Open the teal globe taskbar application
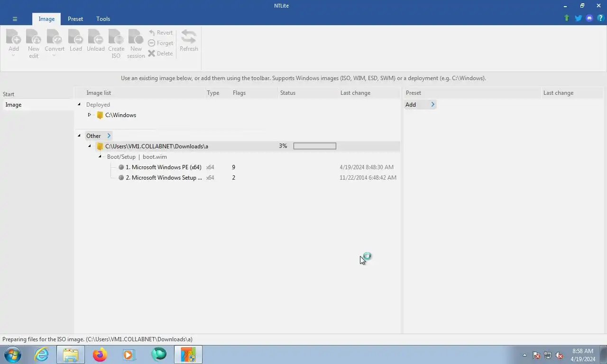 click(x=159, y=355)
